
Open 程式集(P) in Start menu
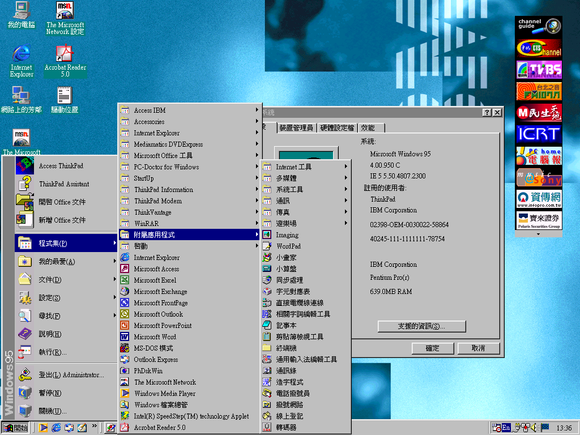click(66, 243)
